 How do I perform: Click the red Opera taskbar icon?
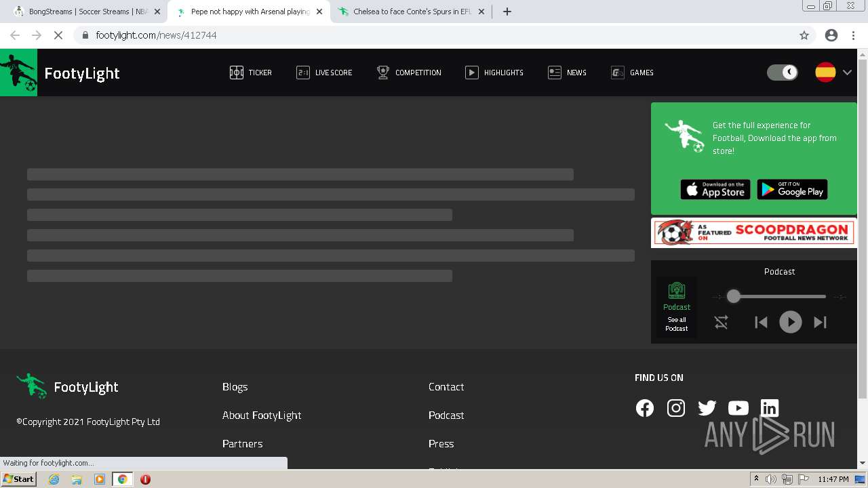point(145,479)
